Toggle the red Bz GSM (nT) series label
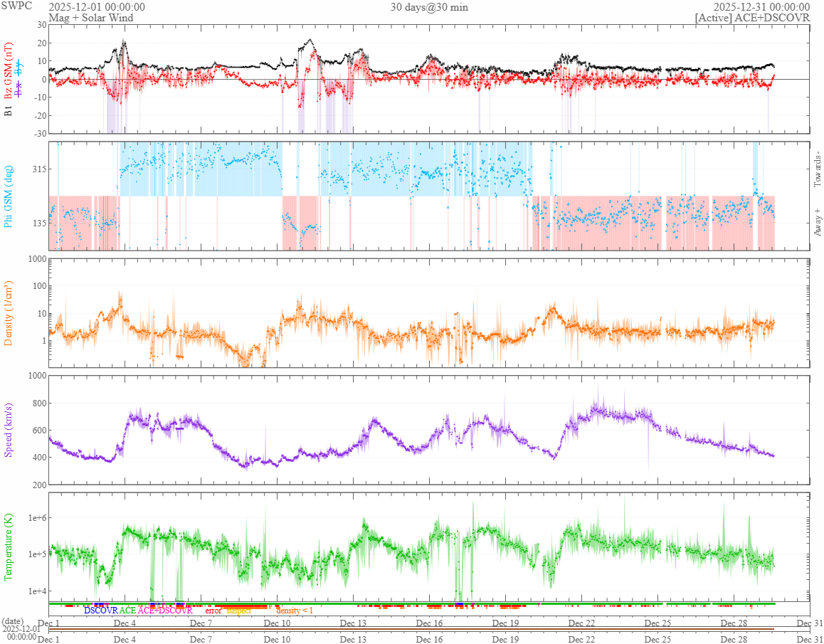 point(8,71)
